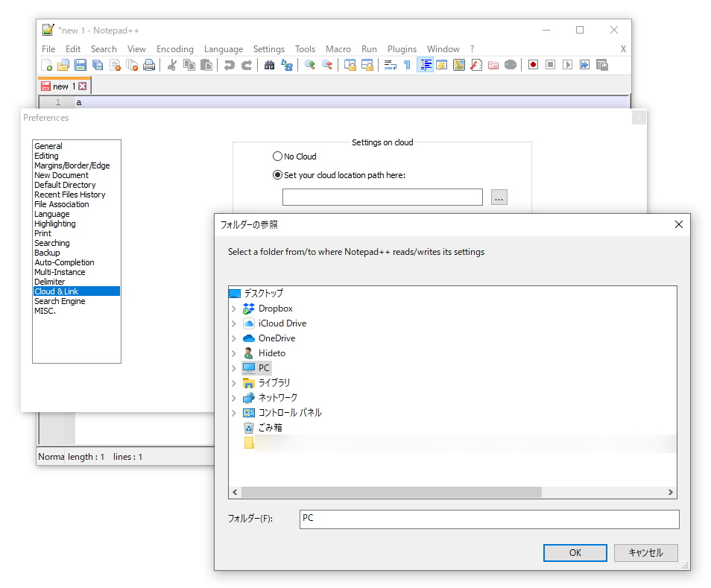711x588 pixels.
Task: Click the ... browse button for cloud path
Action: [499, 197]
